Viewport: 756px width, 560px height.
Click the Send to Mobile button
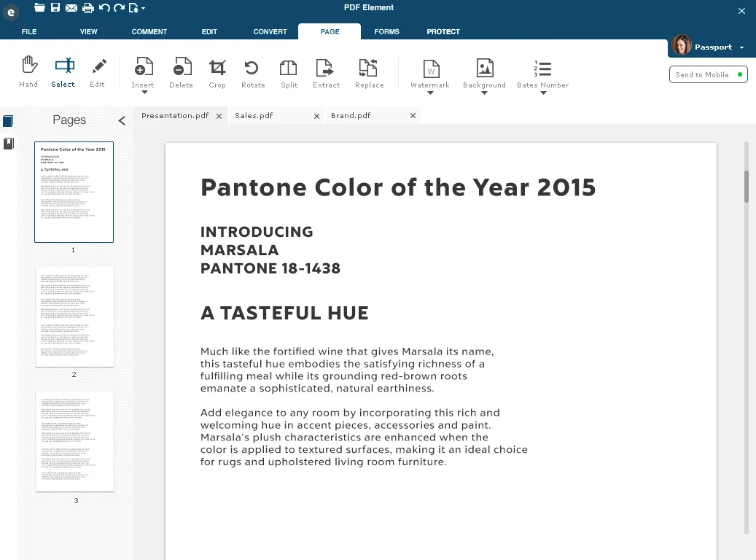pos(709,75)
